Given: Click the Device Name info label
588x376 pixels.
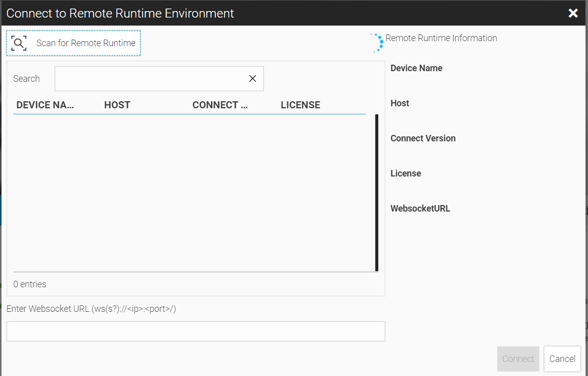Looking at the screenshot, I should 416,68.
